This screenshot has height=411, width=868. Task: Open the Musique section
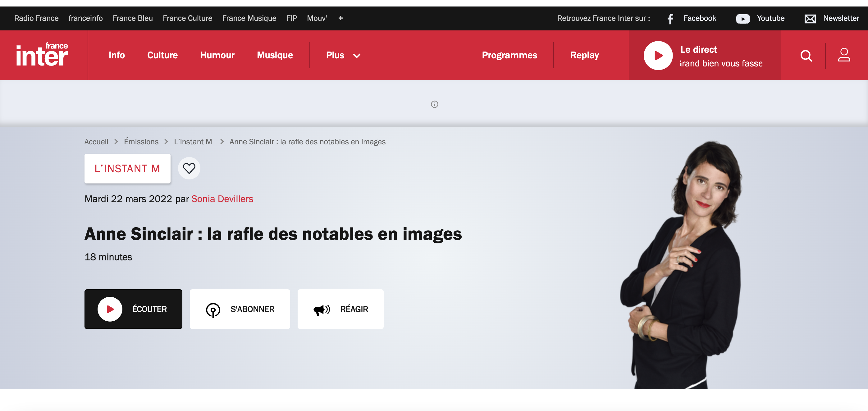(x=275, y=55)
